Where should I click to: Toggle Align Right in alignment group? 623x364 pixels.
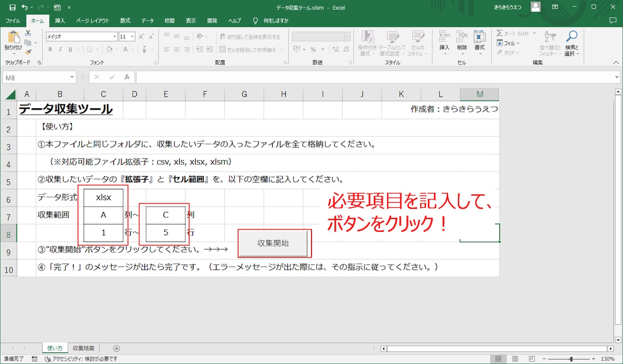[x=187, y=50]
